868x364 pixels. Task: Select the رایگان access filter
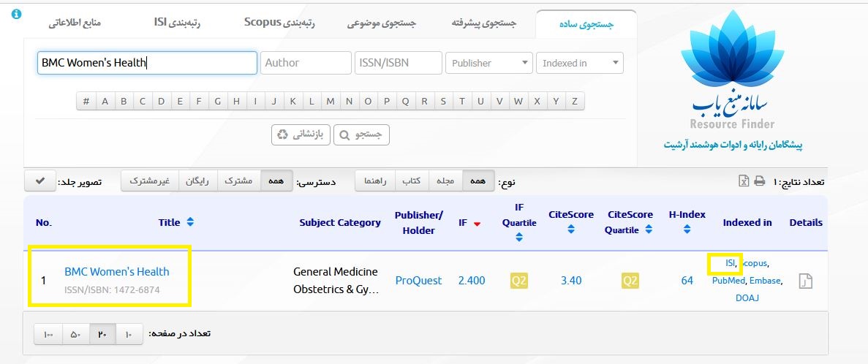click(198, 181)
